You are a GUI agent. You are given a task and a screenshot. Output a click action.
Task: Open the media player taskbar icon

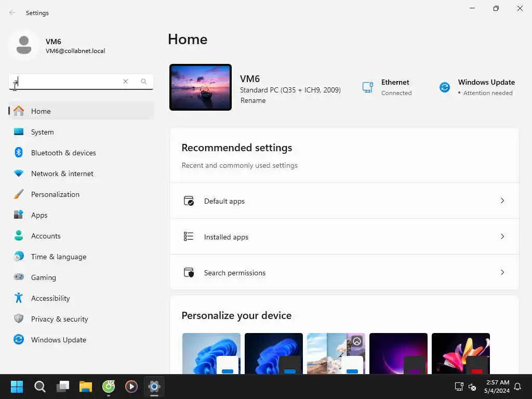pos(131,387)
